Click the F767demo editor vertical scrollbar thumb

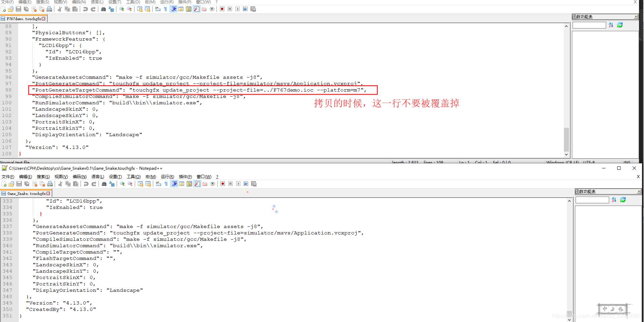pos(566,140)
